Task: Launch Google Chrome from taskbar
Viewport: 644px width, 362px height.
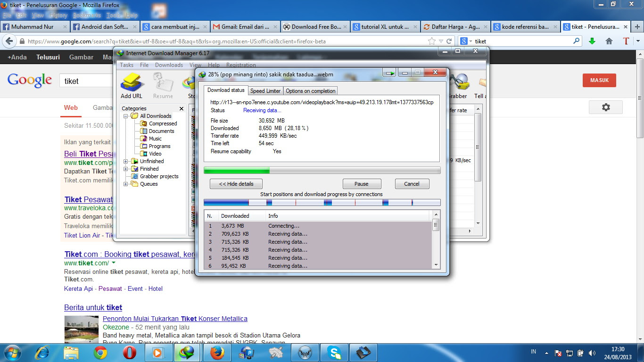Action: click(100, 352)
